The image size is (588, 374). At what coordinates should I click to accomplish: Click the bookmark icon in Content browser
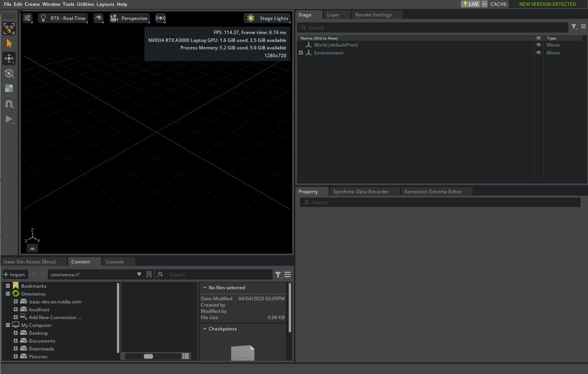(149, 274)
